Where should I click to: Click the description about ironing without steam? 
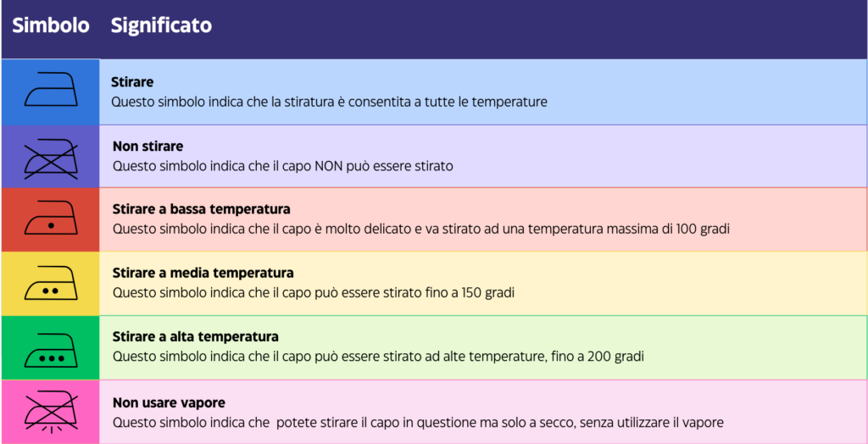click(417, 422)
